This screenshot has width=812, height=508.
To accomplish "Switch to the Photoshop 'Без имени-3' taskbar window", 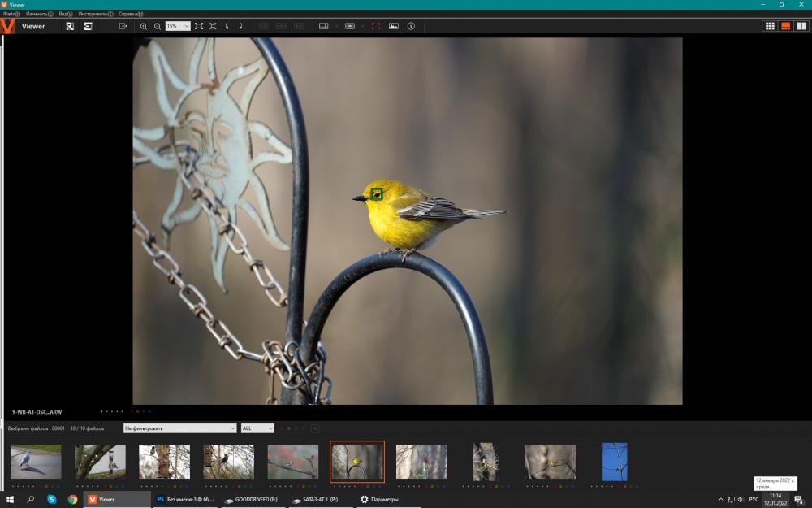I will (185, 500).
